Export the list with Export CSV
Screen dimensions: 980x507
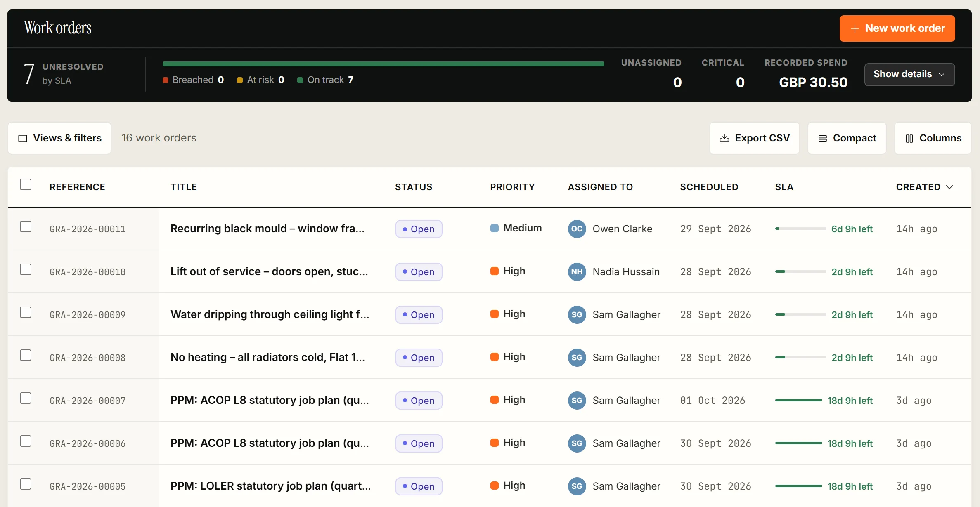click(755, 138)
